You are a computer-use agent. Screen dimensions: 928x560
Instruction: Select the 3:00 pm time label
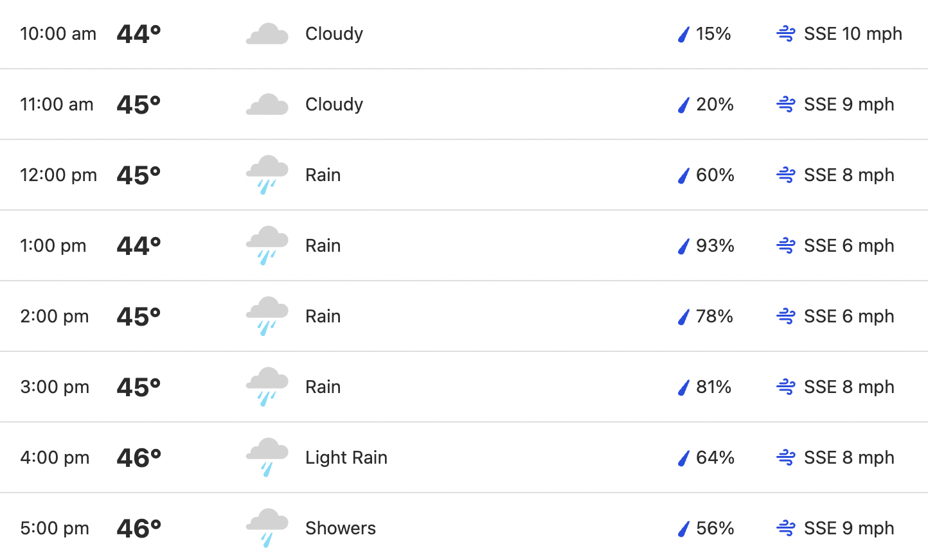tap(55, 387)
